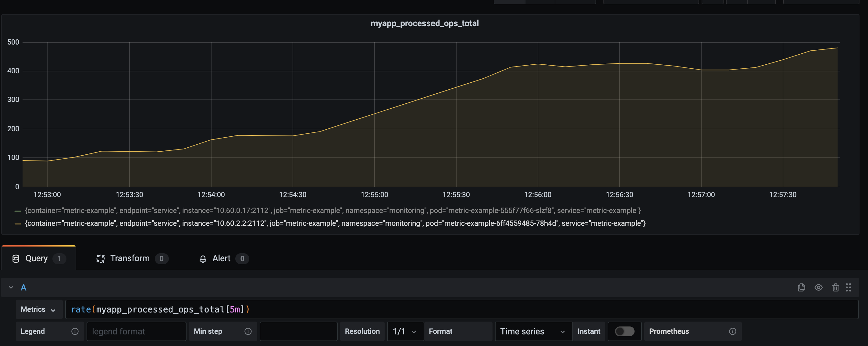The image size is (868, 346).
Task: Expand the query section A chevron
Action: click(x=11, y=287)
